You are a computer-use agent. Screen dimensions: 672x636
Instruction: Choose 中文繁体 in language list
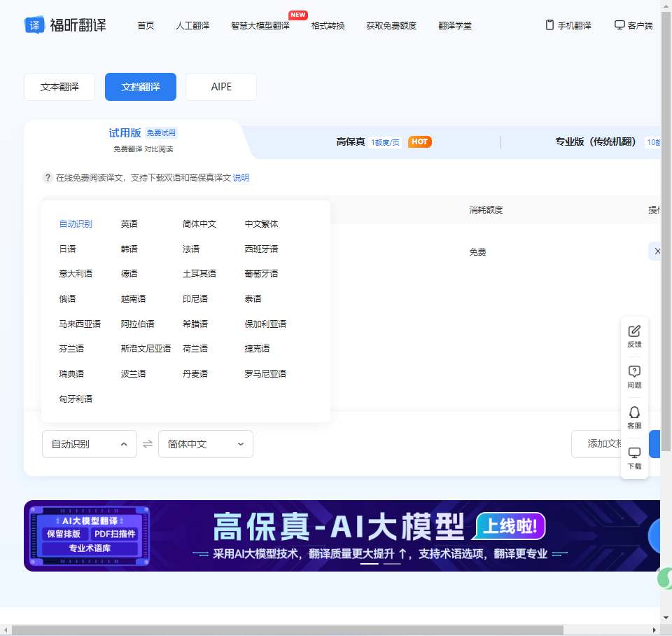tap(261, 224)
